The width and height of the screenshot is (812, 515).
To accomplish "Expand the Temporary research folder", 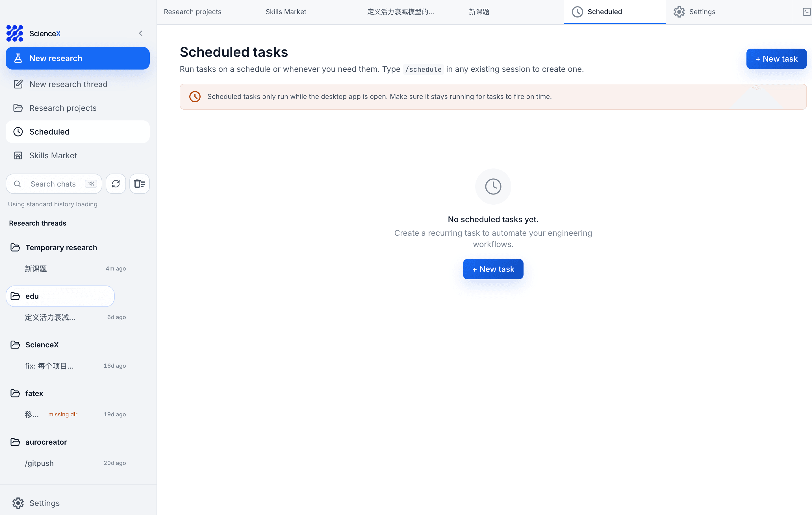I will pos(61,248).
